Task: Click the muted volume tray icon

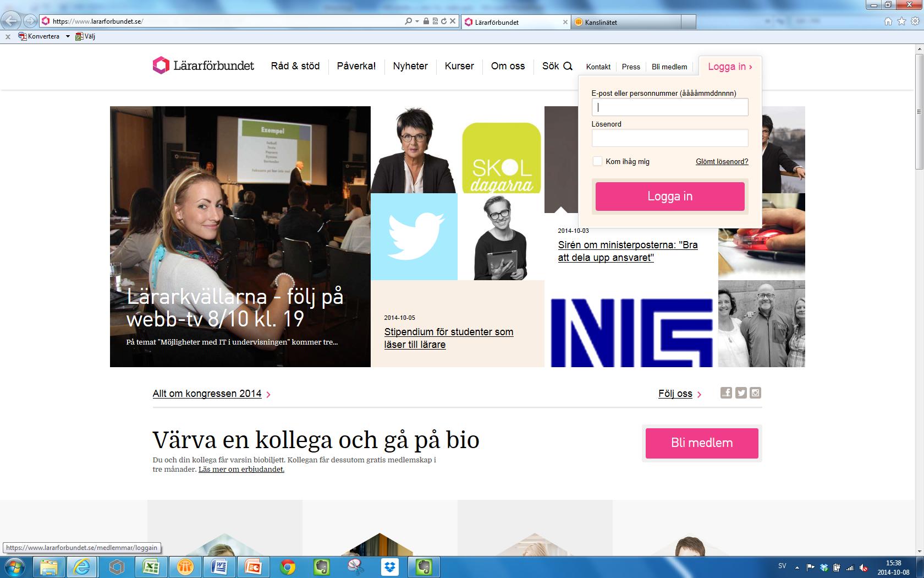Action: (x=863, y=568)
